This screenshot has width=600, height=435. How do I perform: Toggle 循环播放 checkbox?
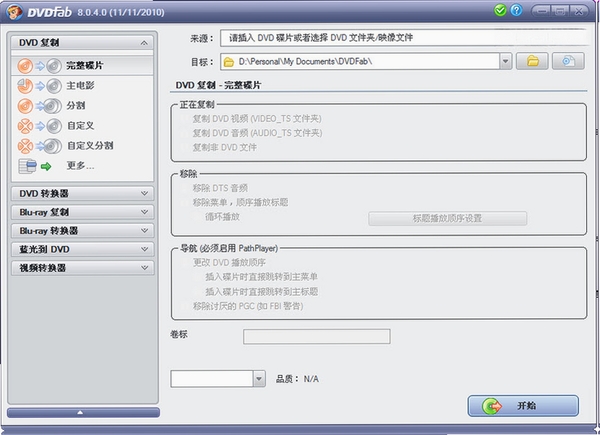(197, 217)
